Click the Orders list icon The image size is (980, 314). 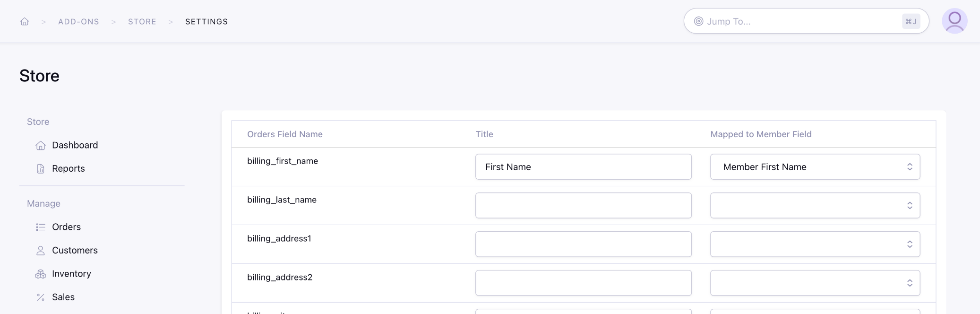pyautogui.click(x=41, y=227)
